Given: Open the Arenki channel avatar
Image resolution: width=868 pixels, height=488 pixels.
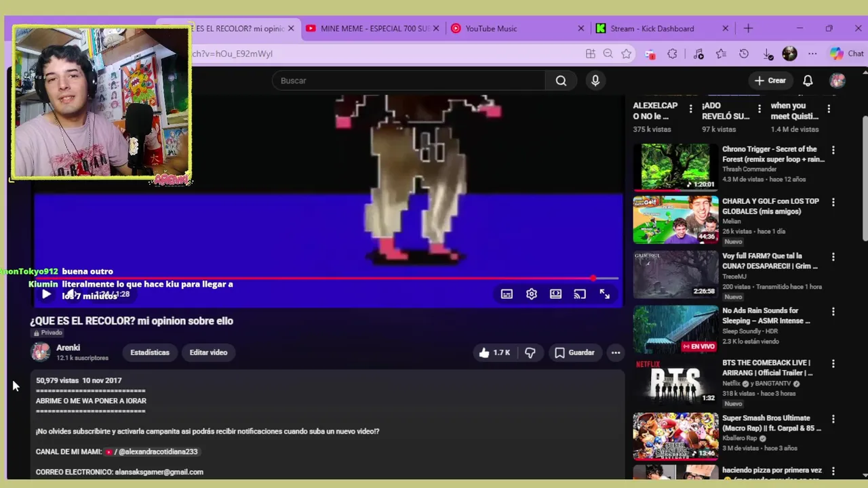Looking at the screenshot, I should point(41,352).
